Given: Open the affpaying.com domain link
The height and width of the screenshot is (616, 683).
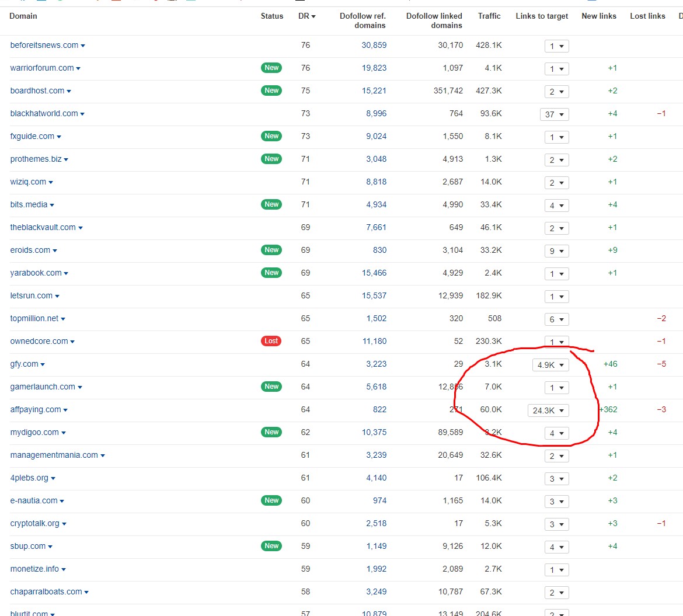Looking at the screenshot, I should 35,409.
